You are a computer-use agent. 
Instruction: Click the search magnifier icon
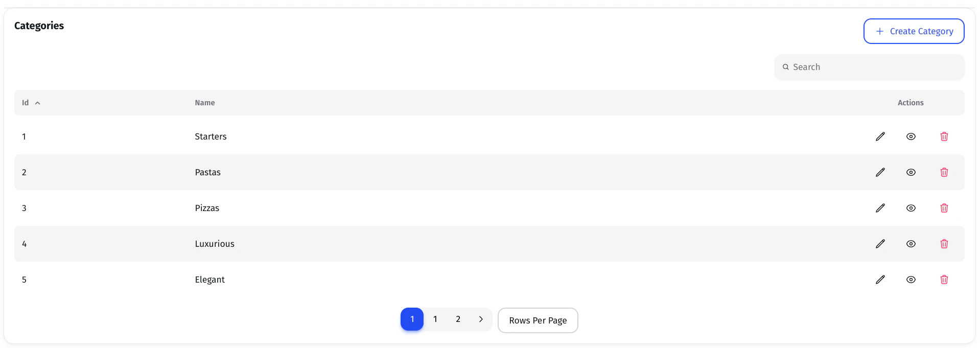[x=786, y=67]
